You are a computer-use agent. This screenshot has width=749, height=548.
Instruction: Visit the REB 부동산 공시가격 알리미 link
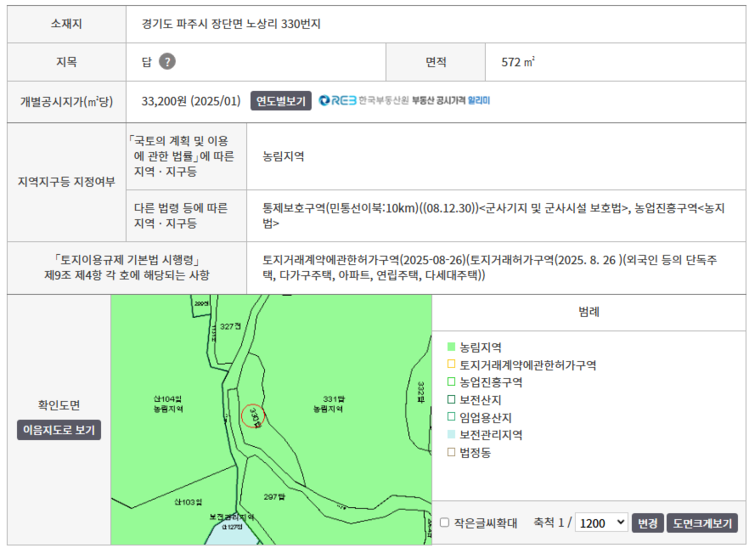(404, 100)
